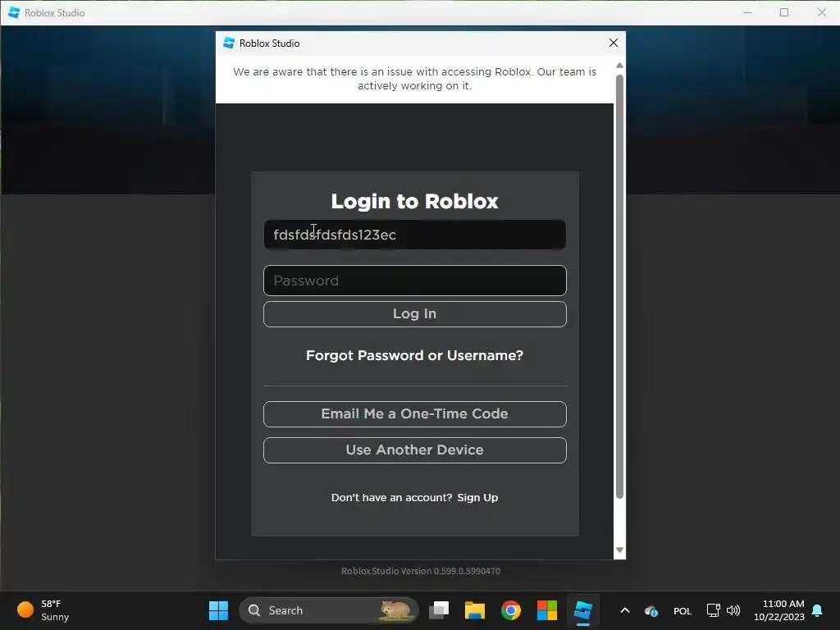The height and width of the screenshot is (630, 840).
Task: Close the main Roblox Studio window
Action: pos(821,12)
